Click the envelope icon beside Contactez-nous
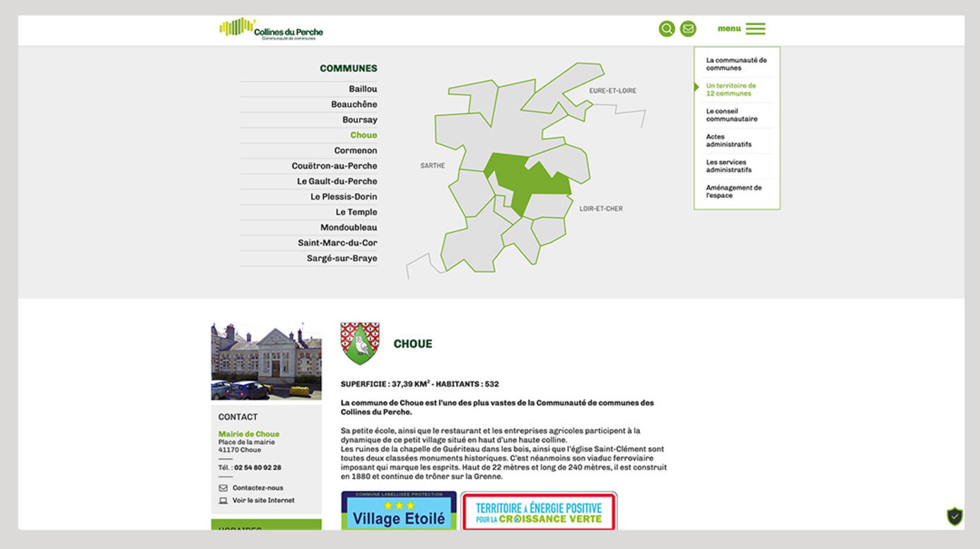 click(223, 488)
